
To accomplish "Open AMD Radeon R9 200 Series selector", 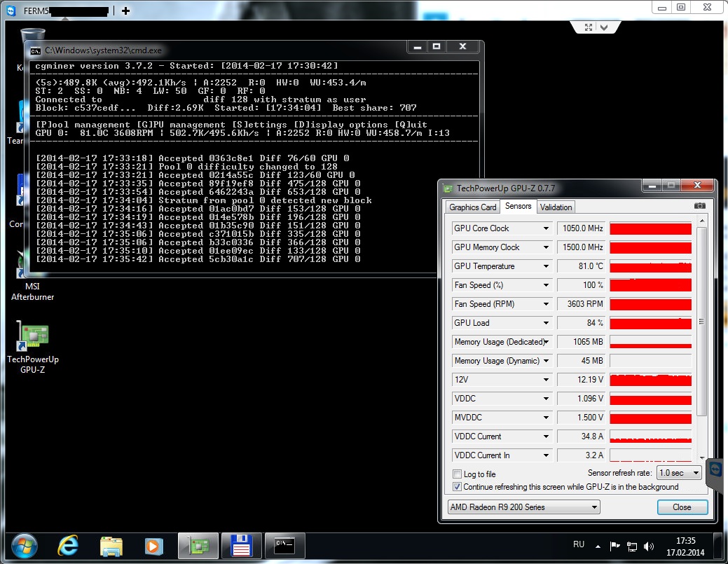I will [x=523, y=507].
